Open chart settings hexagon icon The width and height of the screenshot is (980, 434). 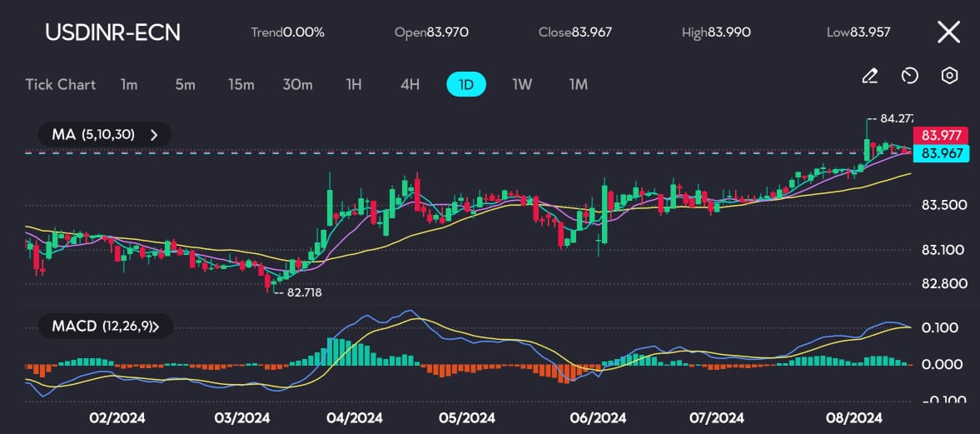click(949, 77)
